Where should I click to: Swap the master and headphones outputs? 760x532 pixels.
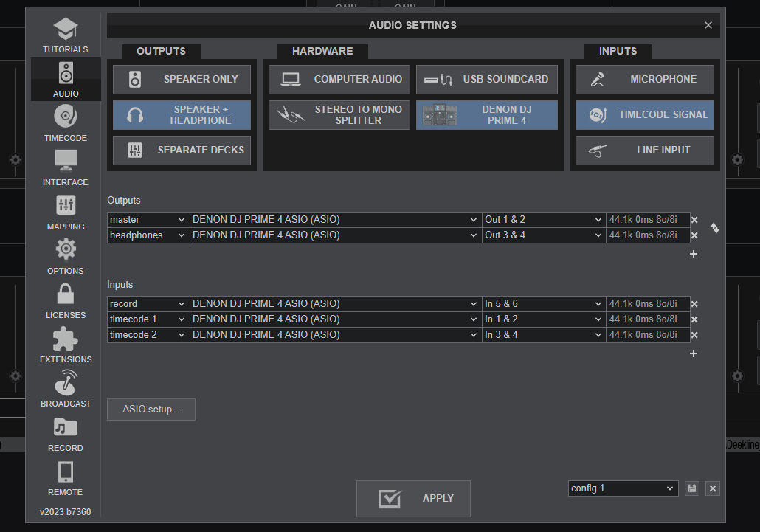(715, 228)
